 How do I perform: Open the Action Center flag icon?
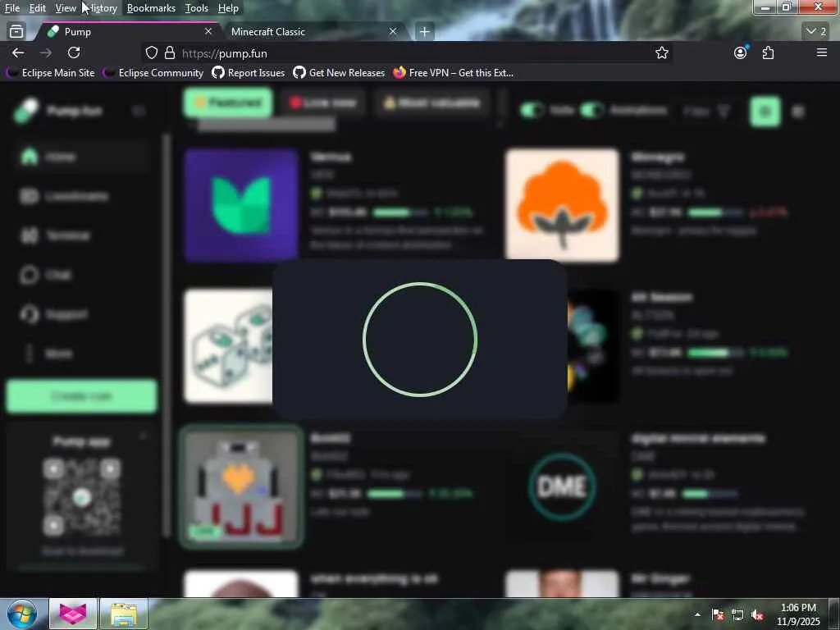point(718,615)
